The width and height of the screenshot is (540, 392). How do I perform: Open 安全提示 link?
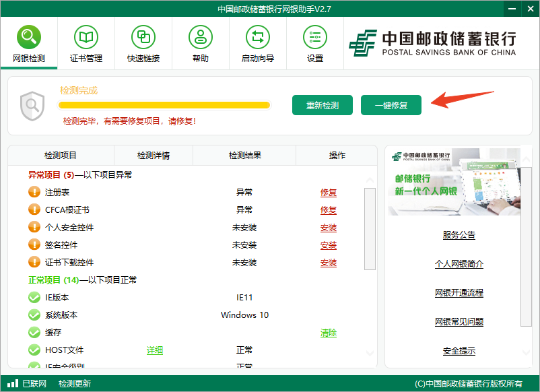click(459, 351)
